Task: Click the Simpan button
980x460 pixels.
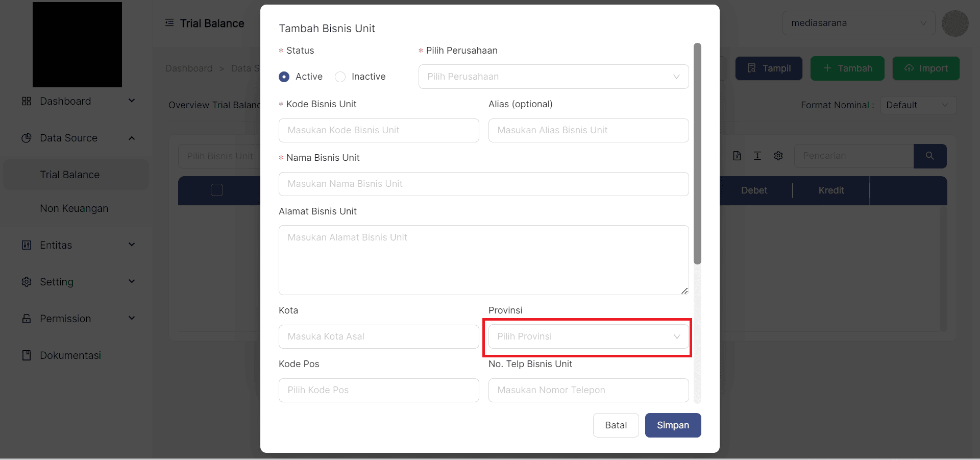Action: (673, 425)
